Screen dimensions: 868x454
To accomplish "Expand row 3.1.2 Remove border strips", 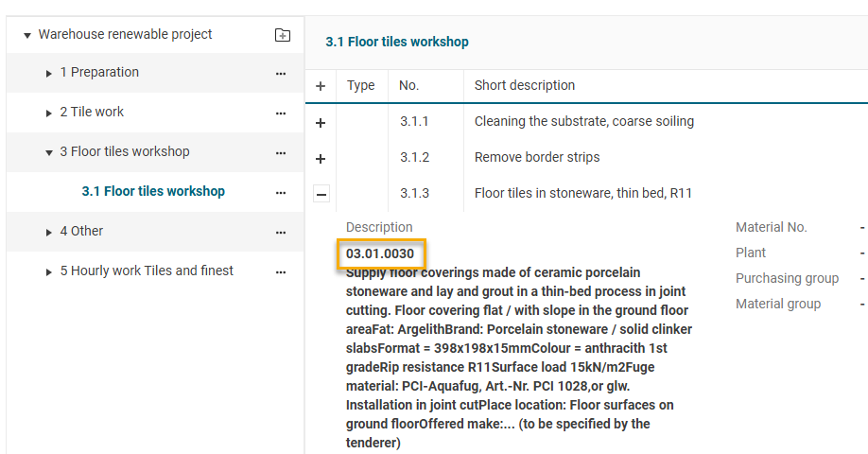I will pos(321,158).
